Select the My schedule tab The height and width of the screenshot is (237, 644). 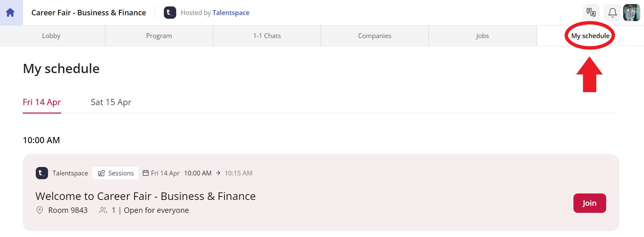click(590, 36)
